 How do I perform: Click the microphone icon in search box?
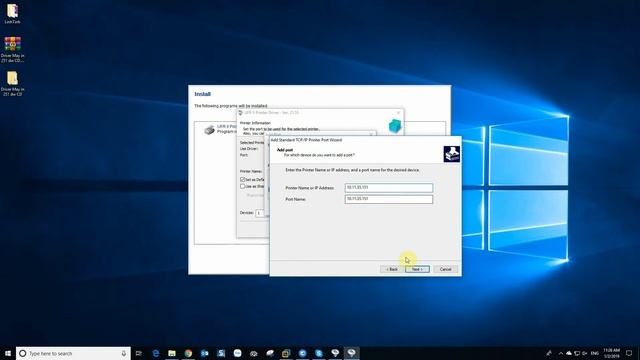pos(124,353)
